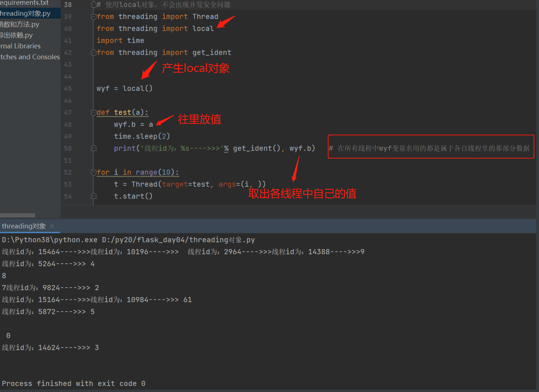Screen dimensions: 539x392
Task: Click 't.start()' call on line 54
Action: [133, 196]
